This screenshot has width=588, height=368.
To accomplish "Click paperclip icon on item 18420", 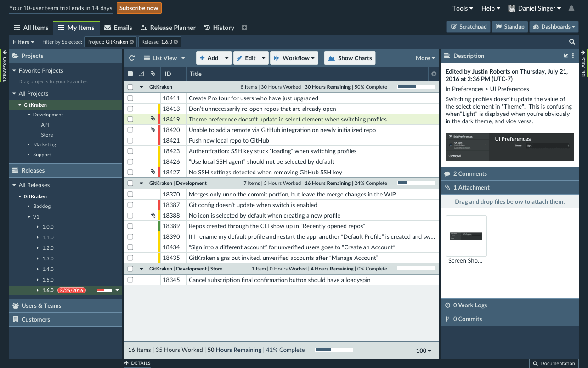I will 153,130.
